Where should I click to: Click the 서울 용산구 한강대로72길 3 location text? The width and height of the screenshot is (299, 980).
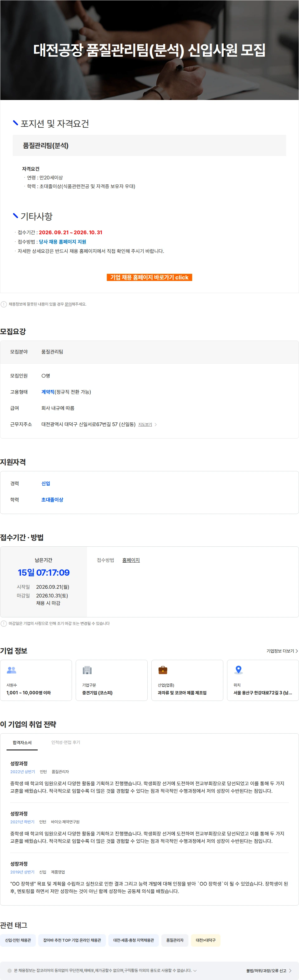(263, 693)
